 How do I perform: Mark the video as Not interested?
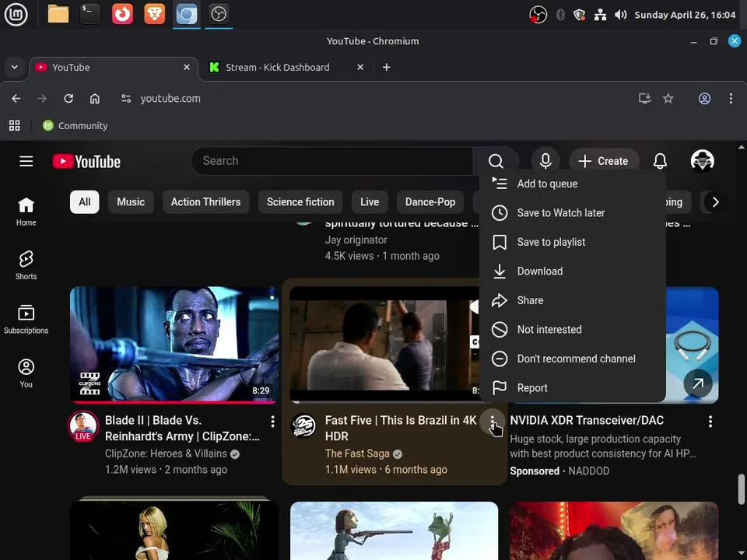(x=573, y=330)
